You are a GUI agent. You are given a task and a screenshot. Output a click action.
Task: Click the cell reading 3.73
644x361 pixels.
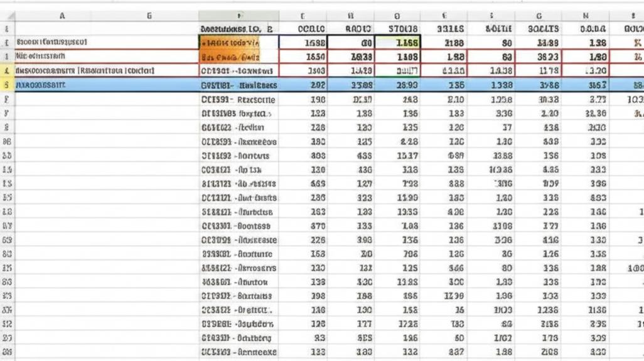586,99
